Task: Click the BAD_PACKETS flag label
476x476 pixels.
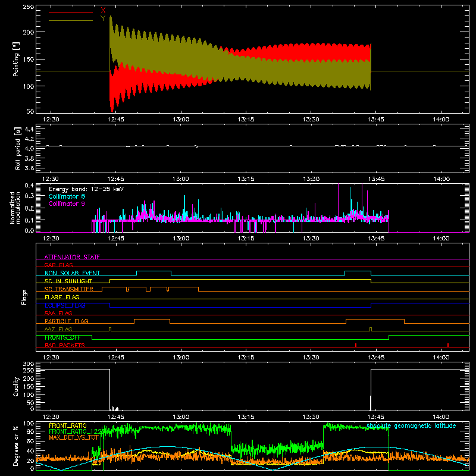Action: pos(65,345)
